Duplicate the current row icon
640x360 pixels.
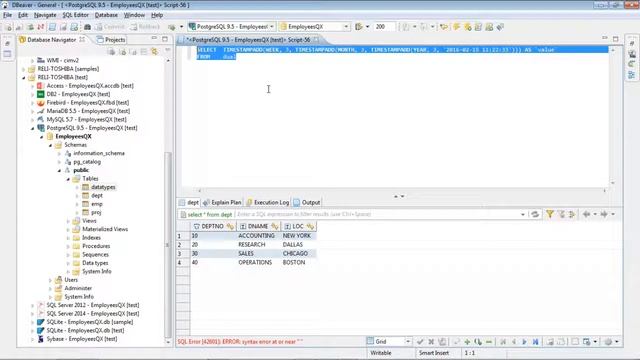478,342
